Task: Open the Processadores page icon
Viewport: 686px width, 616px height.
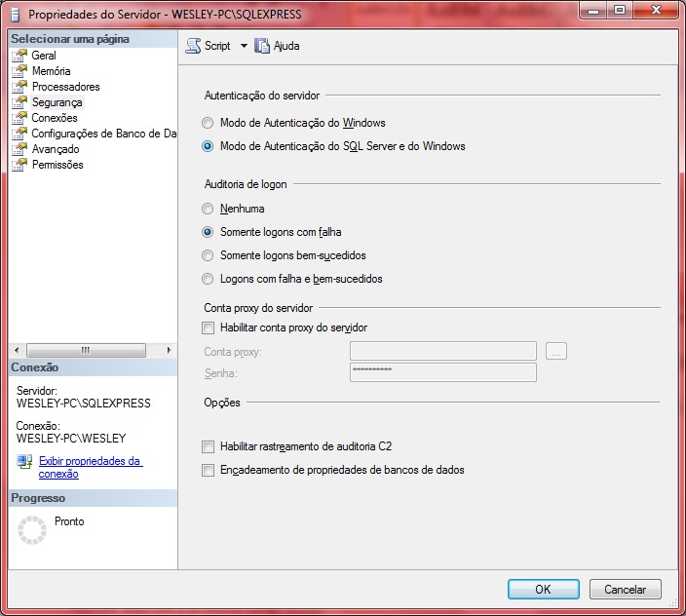Action: [19, 87]
